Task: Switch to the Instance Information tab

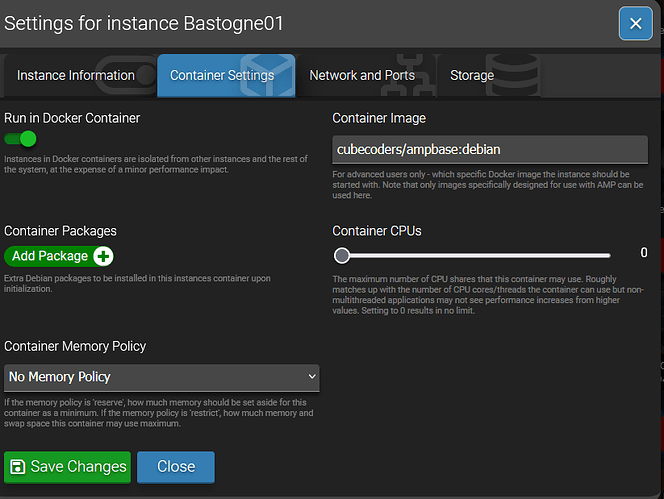Action: pos(75,76)
